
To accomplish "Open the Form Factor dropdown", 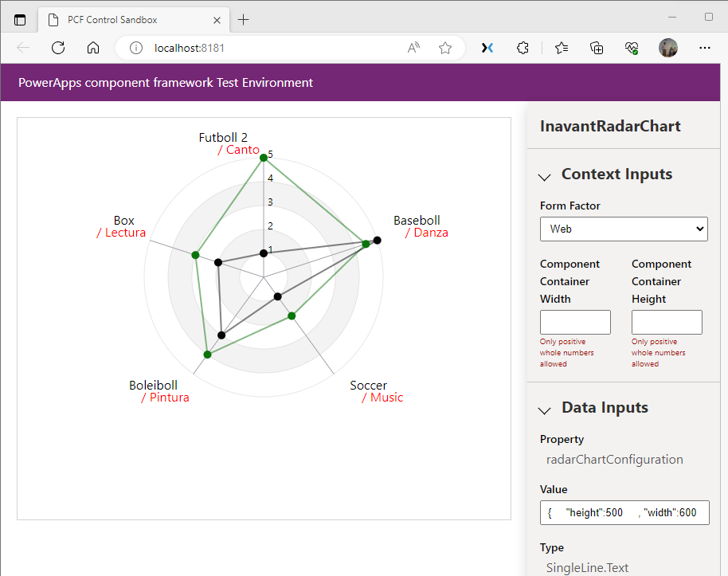I will (624, 229).
